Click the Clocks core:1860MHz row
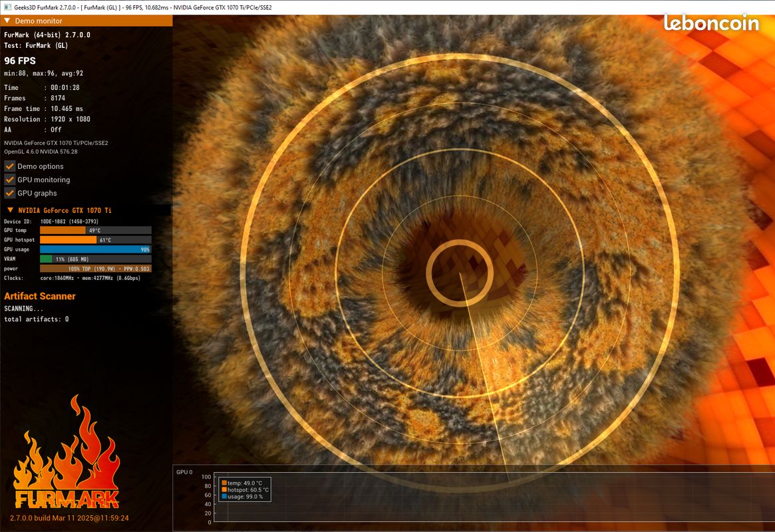The image size is (775, 532). pyautogui.click(x=72, y=278)
